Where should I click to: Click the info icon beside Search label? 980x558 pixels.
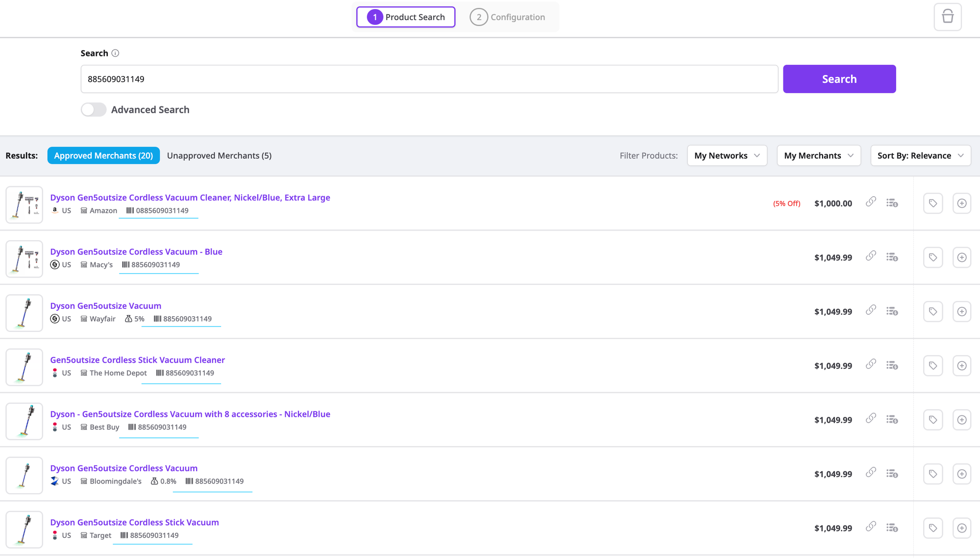(x=115, y=53)
